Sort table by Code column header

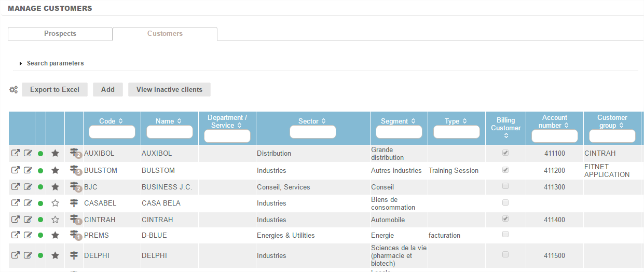[x=111, y=121]
